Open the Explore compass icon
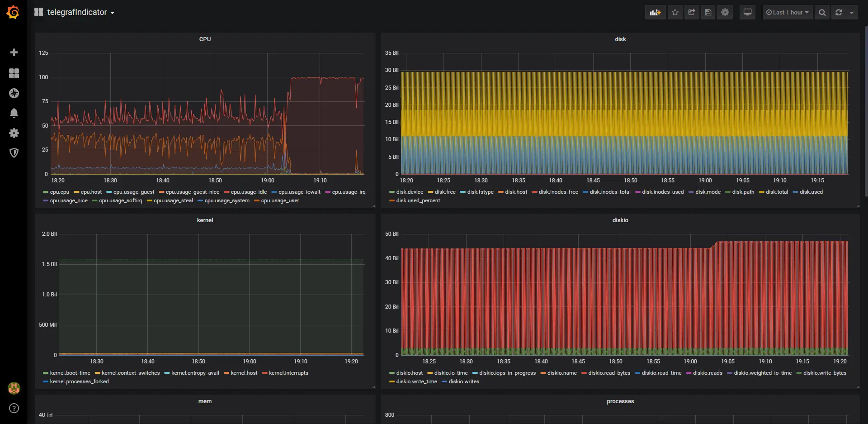Image resolution: width=868 pixels, height=424 pixels. pos(14,93)
